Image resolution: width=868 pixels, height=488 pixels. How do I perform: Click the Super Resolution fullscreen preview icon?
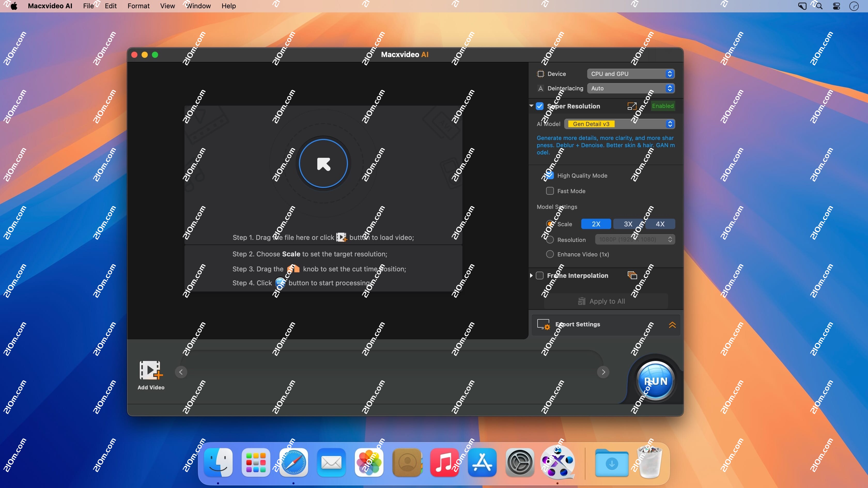click(632, 106)
